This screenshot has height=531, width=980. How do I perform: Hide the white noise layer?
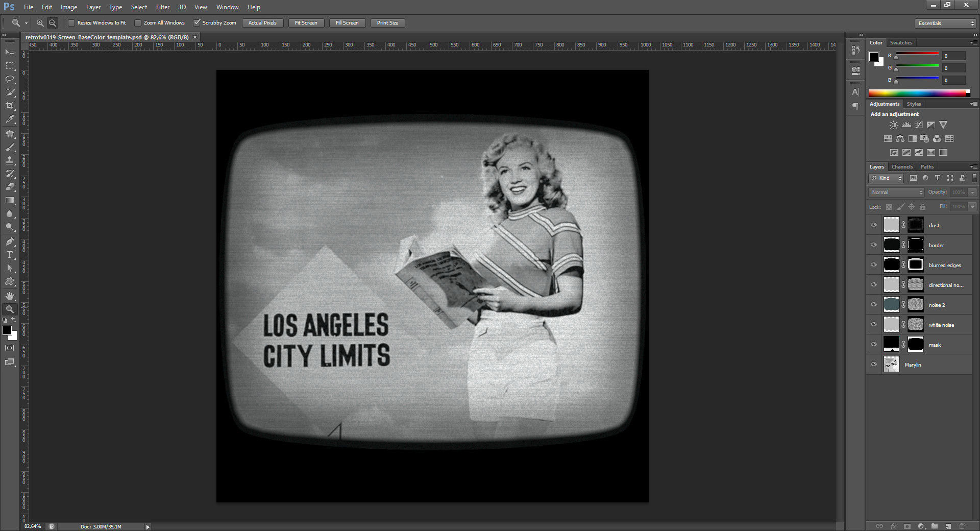click(x=874, y=325)
